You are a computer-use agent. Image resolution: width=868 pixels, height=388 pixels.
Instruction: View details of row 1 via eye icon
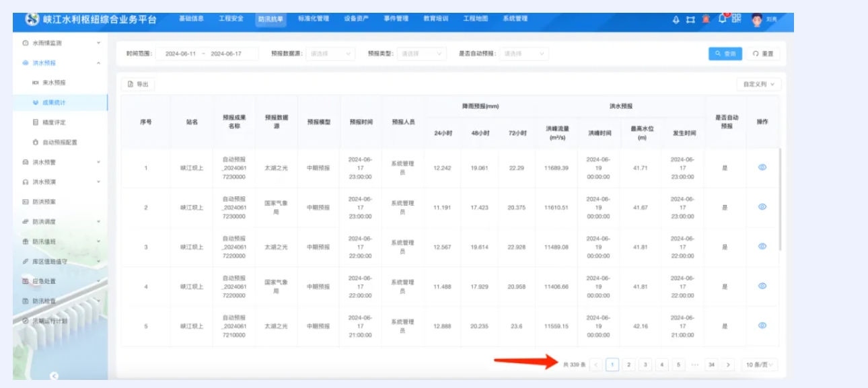pos(762,167)
